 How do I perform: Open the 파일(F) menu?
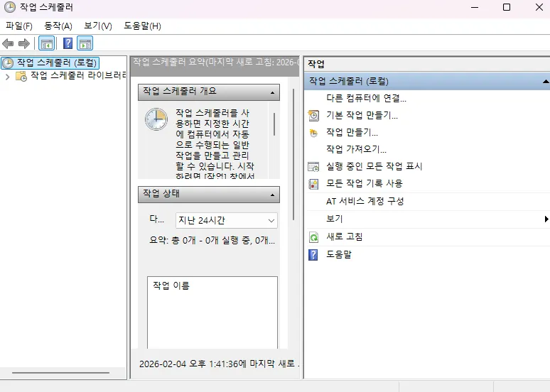coord(19,26)
